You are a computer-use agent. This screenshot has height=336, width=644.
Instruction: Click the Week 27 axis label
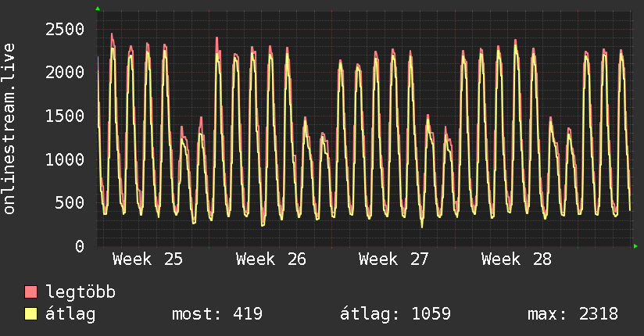click(x=393, y=259)
